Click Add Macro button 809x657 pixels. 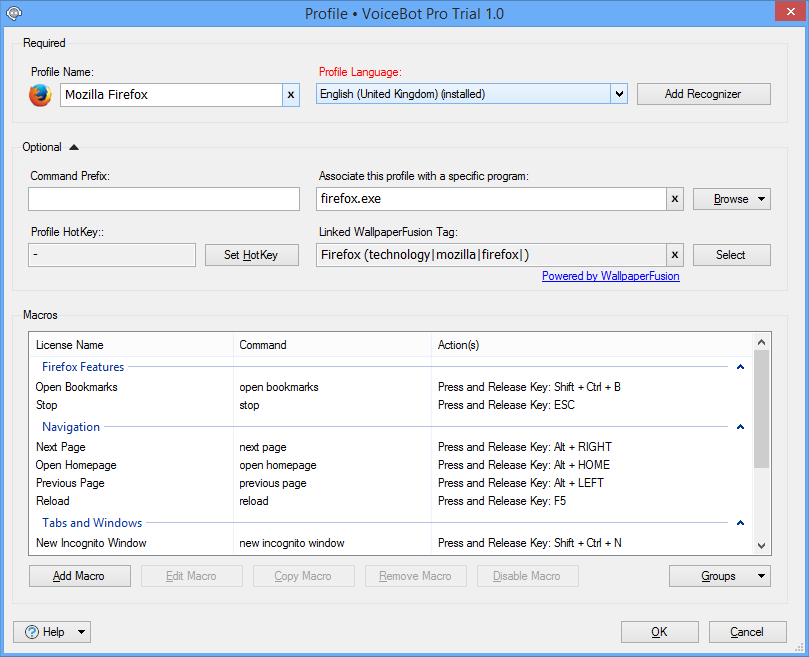(80, 576)
